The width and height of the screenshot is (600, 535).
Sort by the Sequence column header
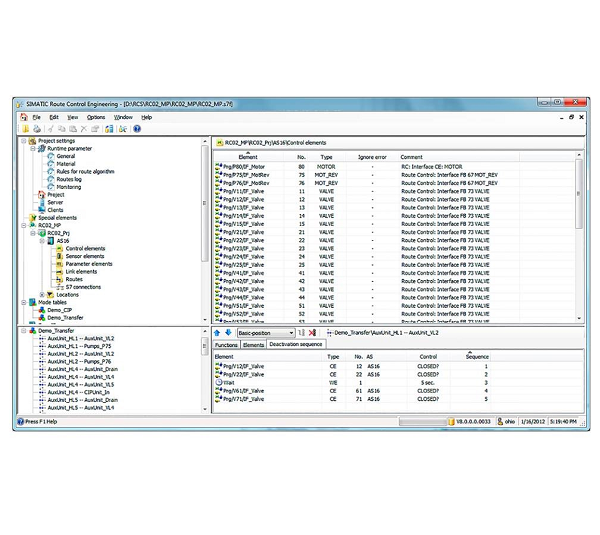coord(470,356)
